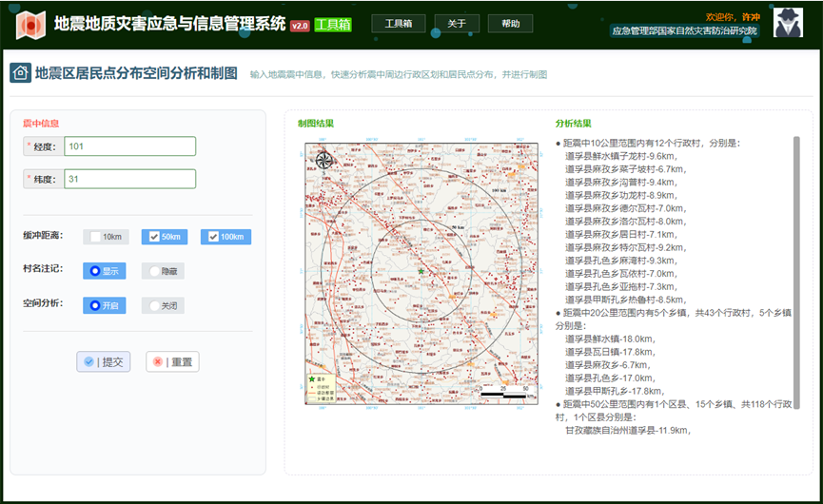Select 显示 for village name labels
Image resolution: width=823 pixels, height=504 pixels.
point(104,271)
